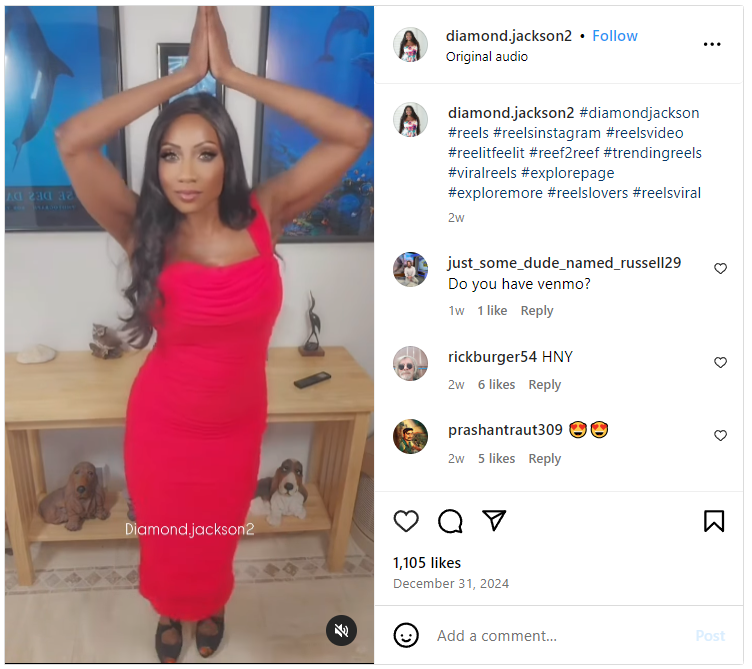View likes on prashantraut309's comment

pyautogui.click(x=496, y=458)
